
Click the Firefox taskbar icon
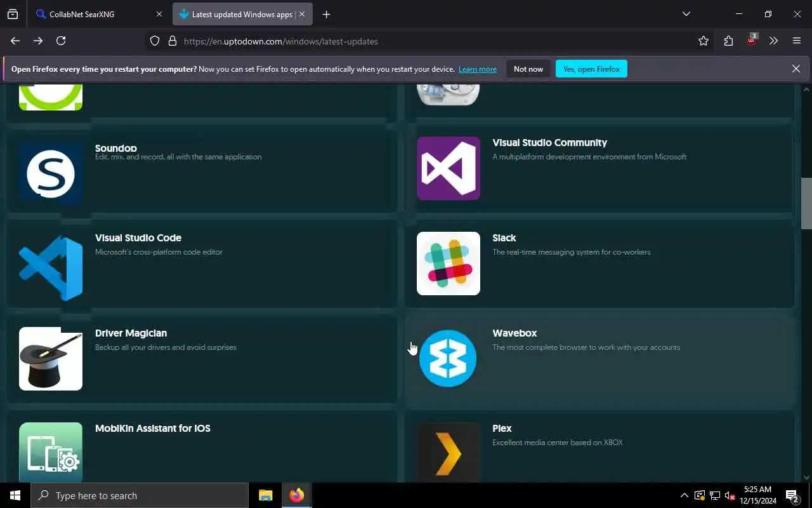296,495
